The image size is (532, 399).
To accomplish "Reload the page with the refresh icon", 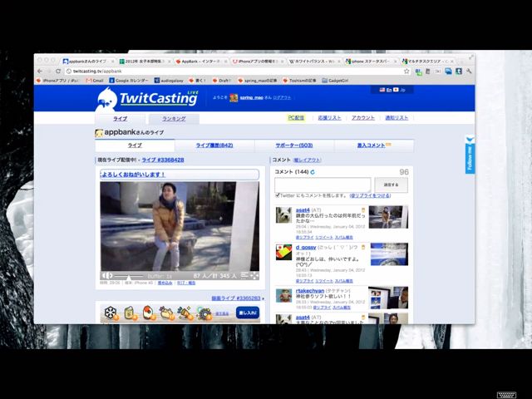I will point(58,71).
